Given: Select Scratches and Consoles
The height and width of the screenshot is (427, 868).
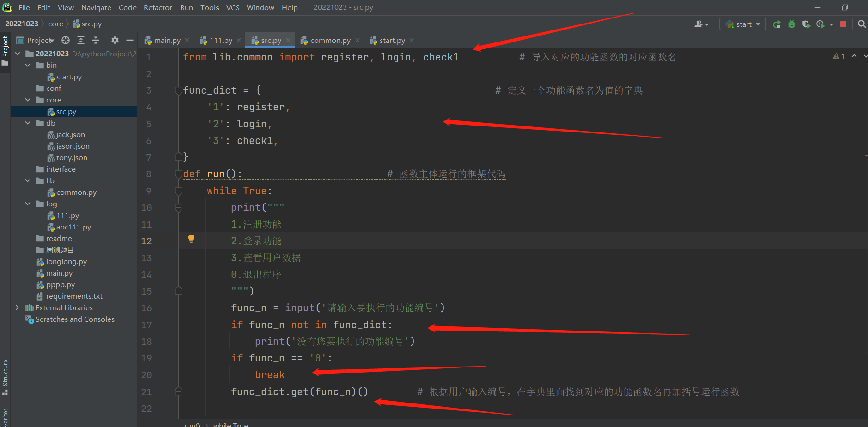Looking at the screenshot, I should (x=75, y=319).
